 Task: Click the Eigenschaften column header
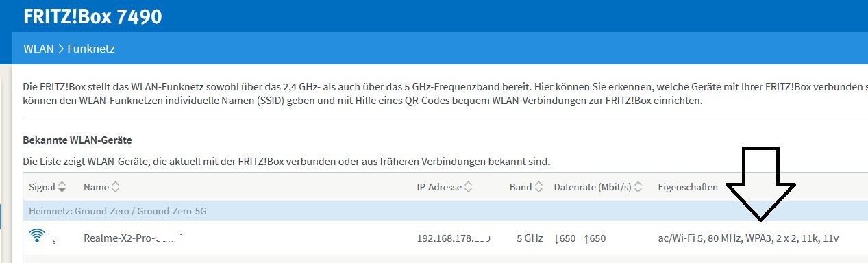688,187
